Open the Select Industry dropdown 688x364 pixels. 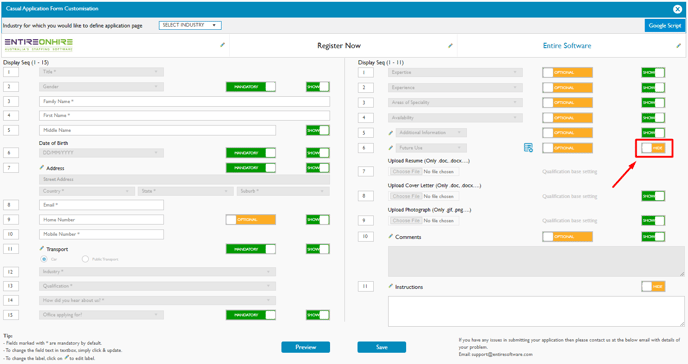point(190,25)
